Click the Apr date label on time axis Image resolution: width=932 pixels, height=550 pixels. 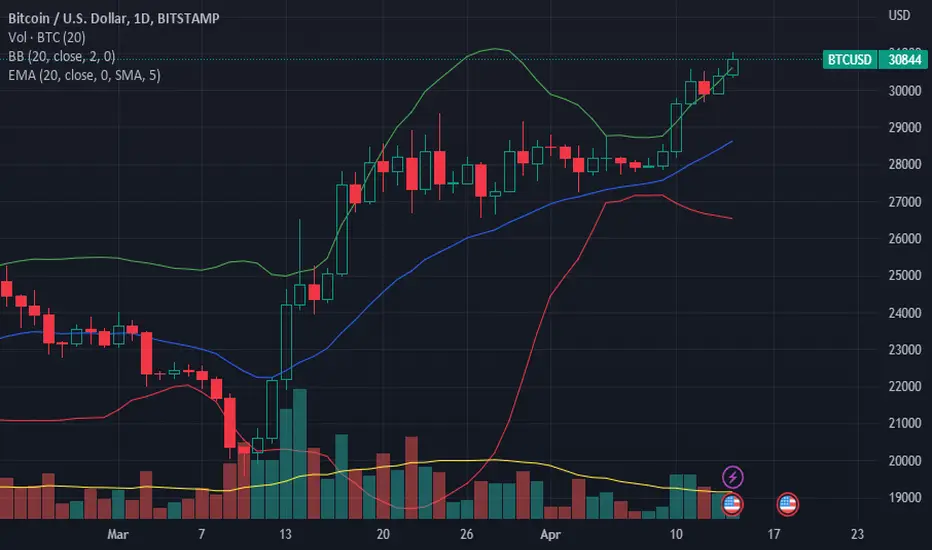coord(550,535)
